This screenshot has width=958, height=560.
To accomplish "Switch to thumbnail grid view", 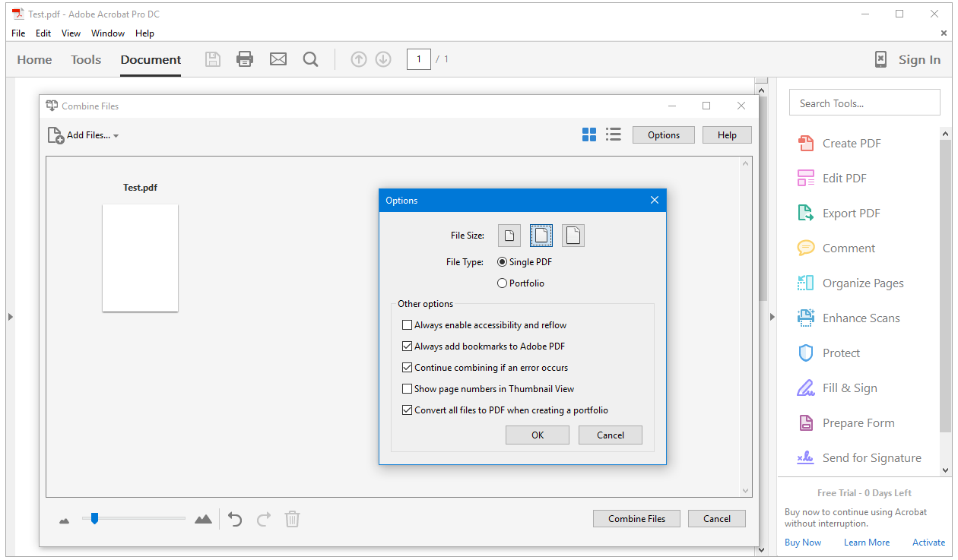I will point(589,134).
